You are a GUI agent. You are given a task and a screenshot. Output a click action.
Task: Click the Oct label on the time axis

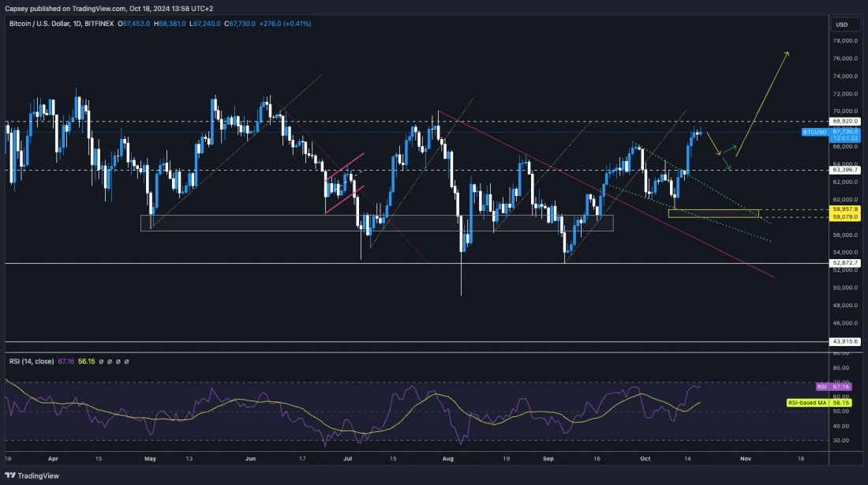pyautogui.click(x=644, y=458)
